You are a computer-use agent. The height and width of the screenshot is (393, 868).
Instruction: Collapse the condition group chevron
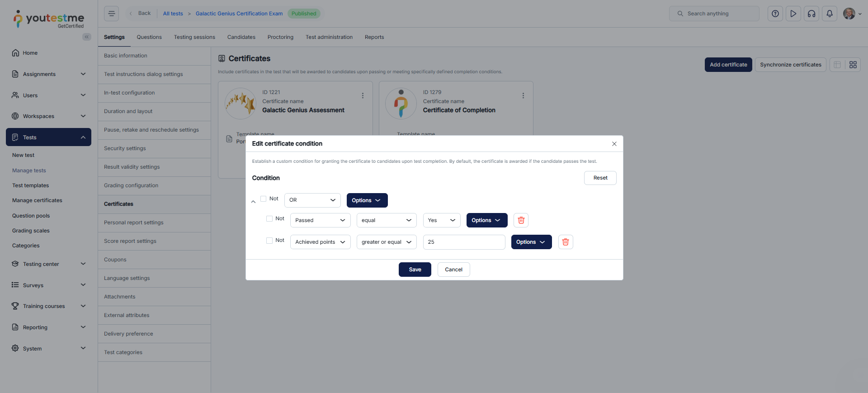[253, 202]
